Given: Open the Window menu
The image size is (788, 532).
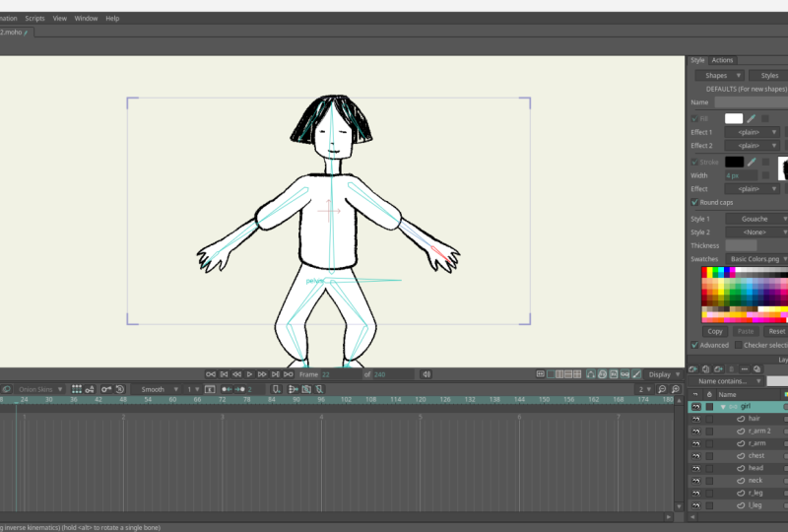Looking at the screenshot, I should (86, 18).
